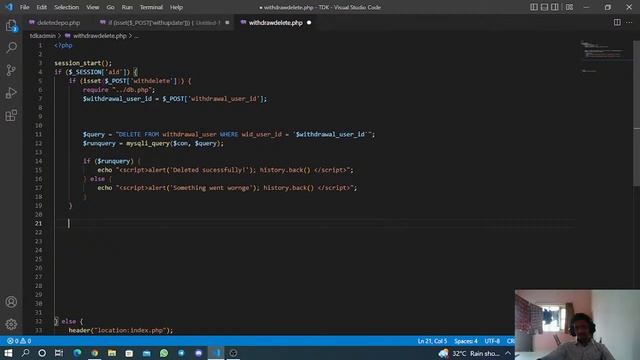Open the Search view in activity bar
The image size is (640, 360).
point(11,48)
